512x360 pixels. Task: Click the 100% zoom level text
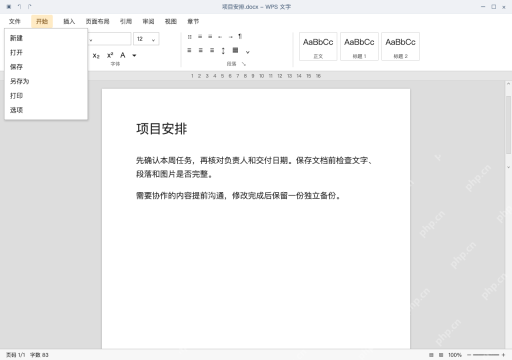[455, 355]
